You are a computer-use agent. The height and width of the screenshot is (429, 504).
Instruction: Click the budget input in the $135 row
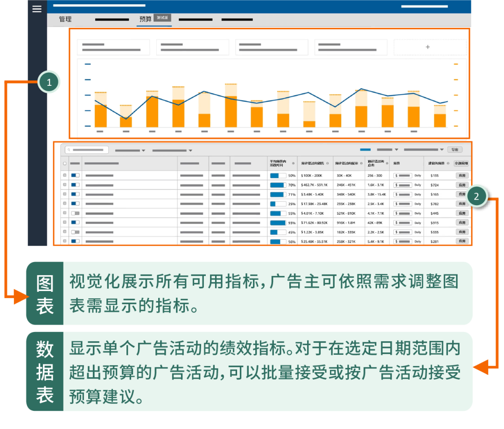pyautogui.click(x=403, y=176)
